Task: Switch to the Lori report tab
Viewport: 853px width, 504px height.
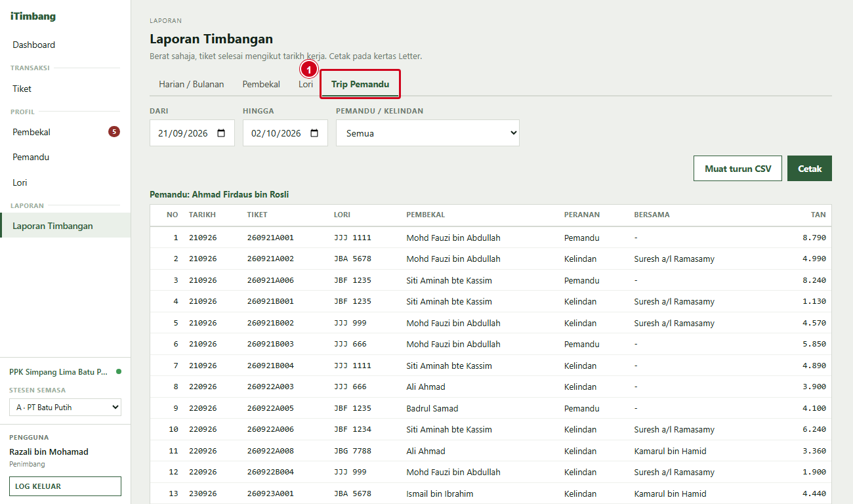Action: pyautogui.click(x=306, y=84)
